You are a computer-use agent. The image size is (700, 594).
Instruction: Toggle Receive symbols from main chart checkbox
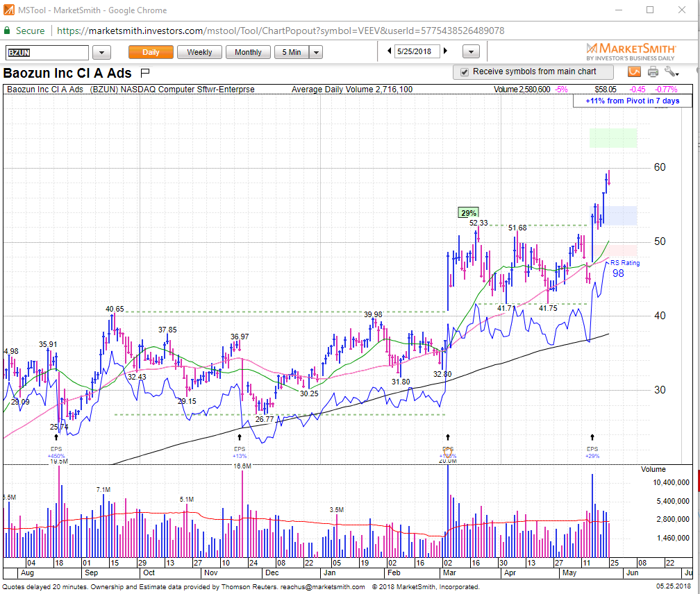tap(465, 71)
